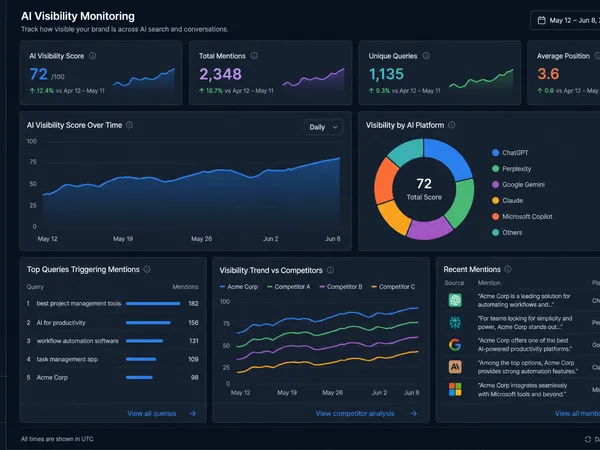Image resolution: width=600 pixels, height=450 pixels.
Task: Select query row best project management tools
Action: click(x=112, y=303)
